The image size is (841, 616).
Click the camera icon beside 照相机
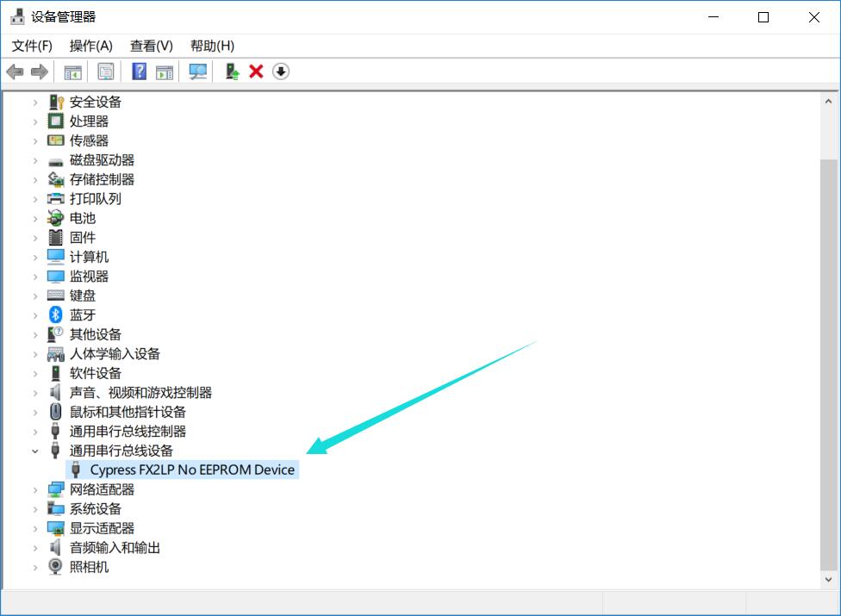tap(55, 567)
